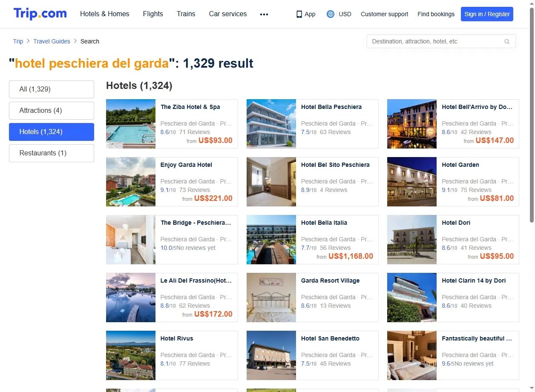The height and width of the screenshot is (392, 535).
Task: Click the US$81.00 price
Action: coord(497,198)
